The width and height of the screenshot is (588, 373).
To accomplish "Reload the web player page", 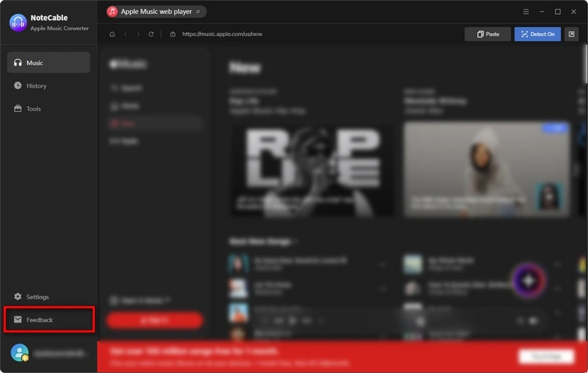I will click(151, 34).
